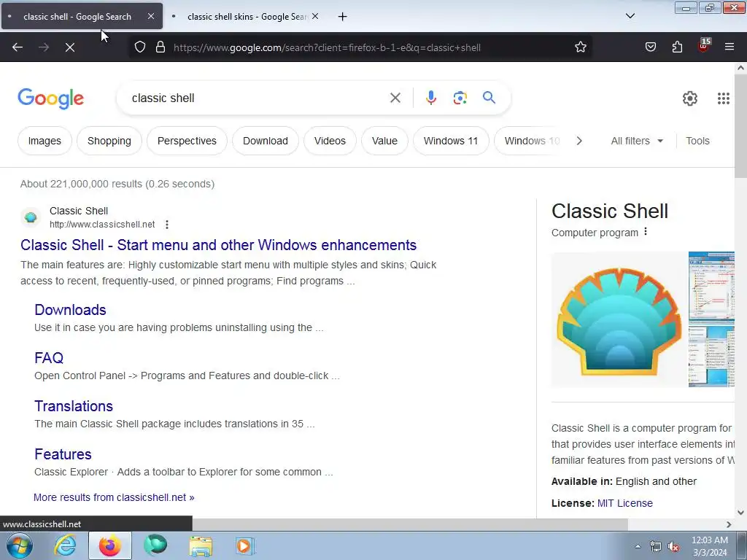The image size is (747, 560).
Task: Click the http://www.classicshell.net URL text
Action: (102, 225)
